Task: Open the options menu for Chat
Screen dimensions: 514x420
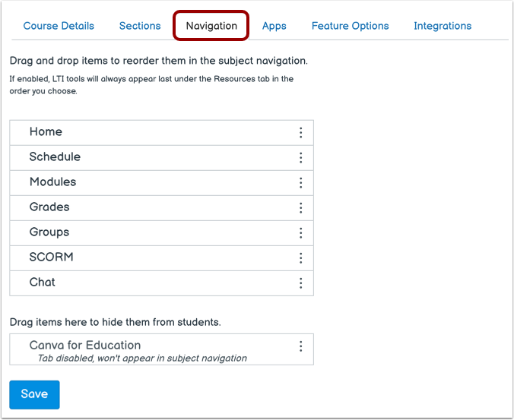Action: [300, 283]
